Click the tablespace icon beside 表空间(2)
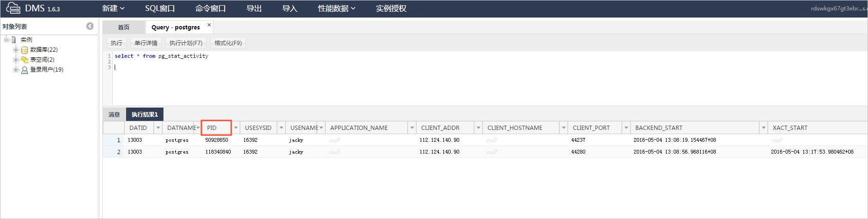 [x=25, y=60]
